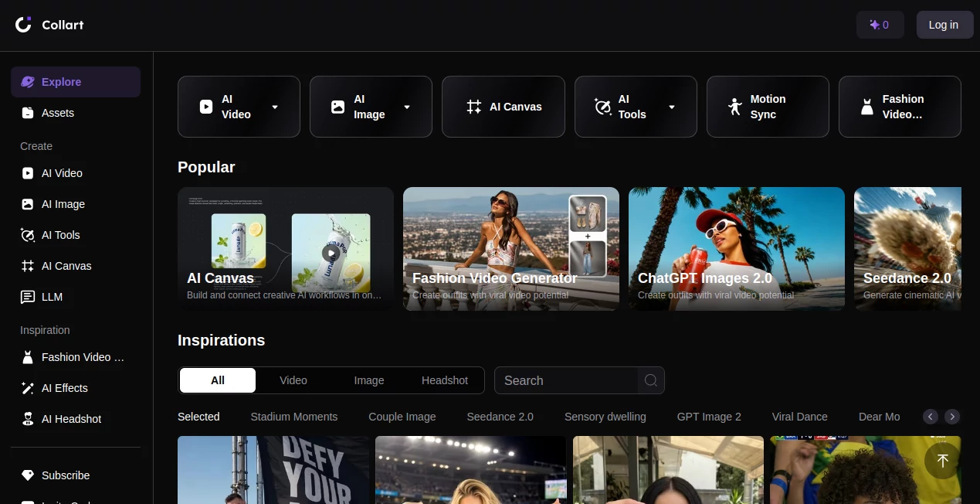Click the AI Video play icon in sidebar

(28, 173)
